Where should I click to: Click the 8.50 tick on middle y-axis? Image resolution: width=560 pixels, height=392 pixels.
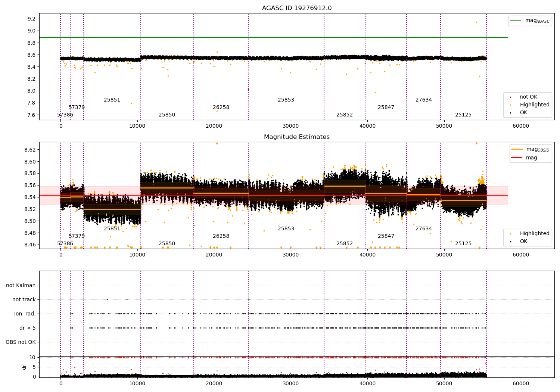coord(30,221)
